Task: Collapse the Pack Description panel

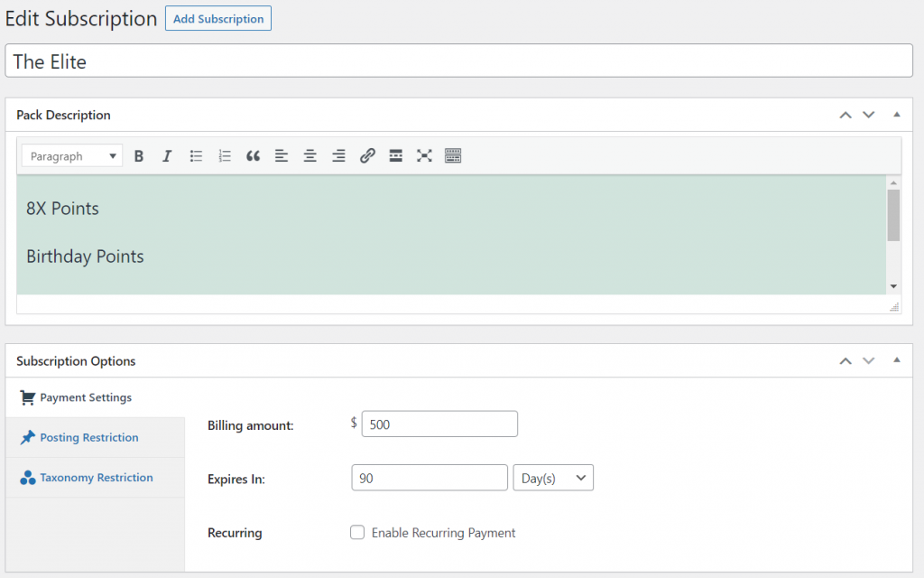Action: pyautogui.click(x=897, y=115)
